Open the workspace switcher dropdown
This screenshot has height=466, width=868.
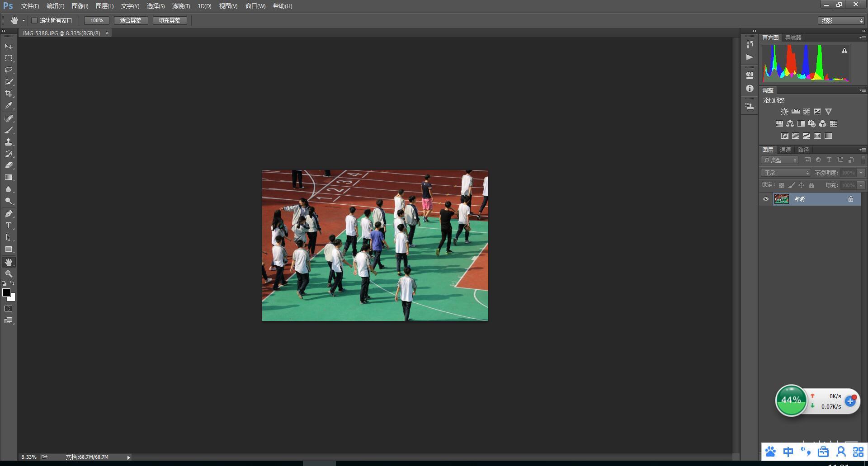[x=841, y=21]
